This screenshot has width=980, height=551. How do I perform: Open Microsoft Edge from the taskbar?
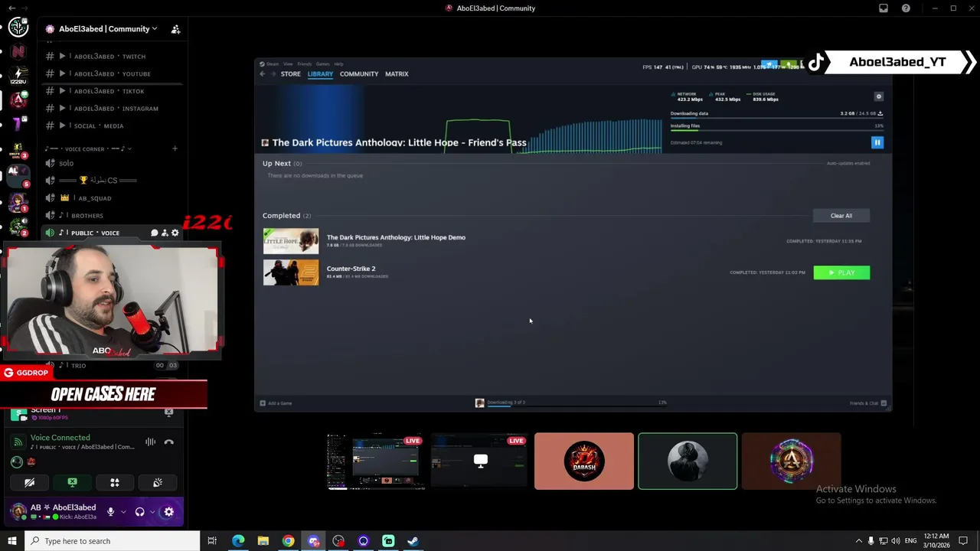[238, 541]
